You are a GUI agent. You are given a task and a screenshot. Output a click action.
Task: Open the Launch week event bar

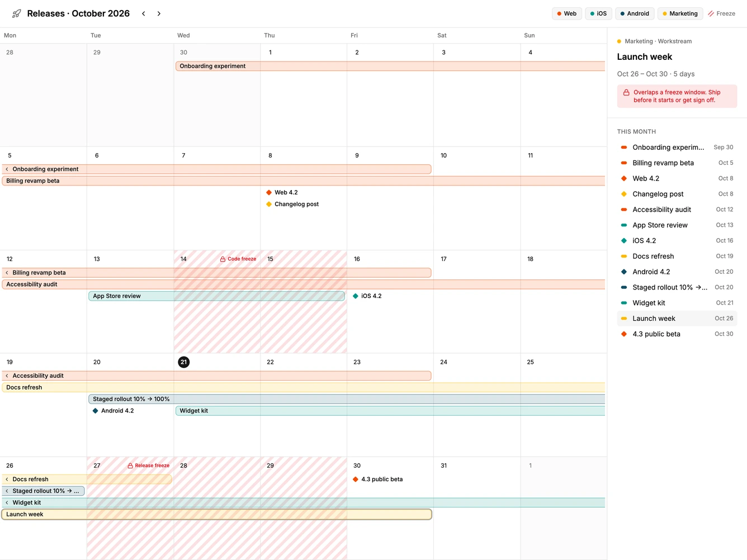(x=217, y=514)
